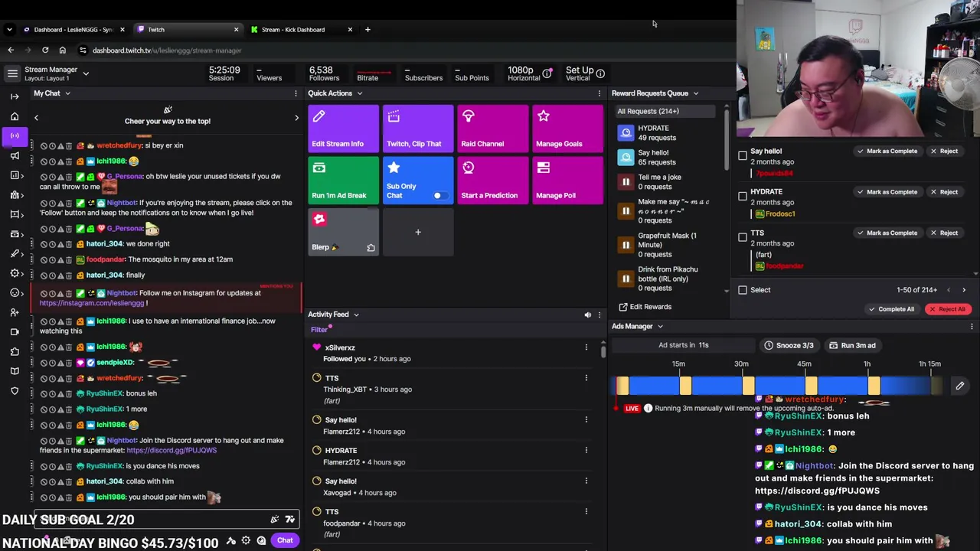The height and width of the screenshot is (551, 980).
Task: Show next cheer banner with right chevron
Action: click(x=296, y=118)
